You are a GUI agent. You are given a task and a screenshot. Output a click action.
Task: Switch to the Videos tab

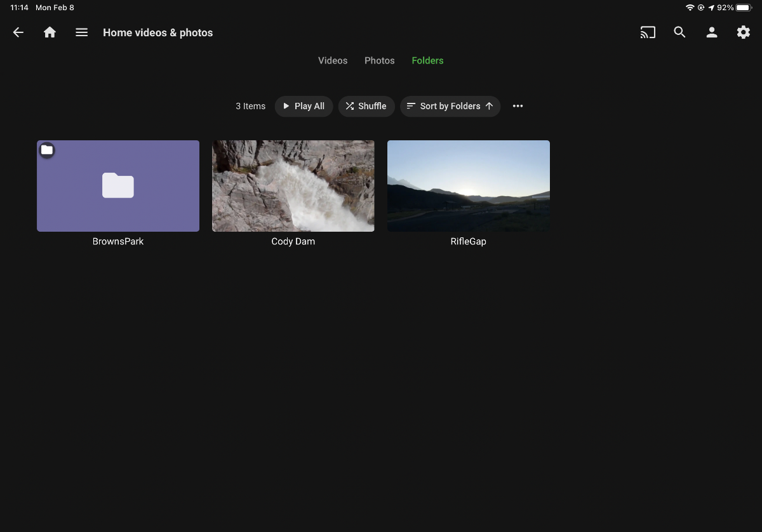333,60
